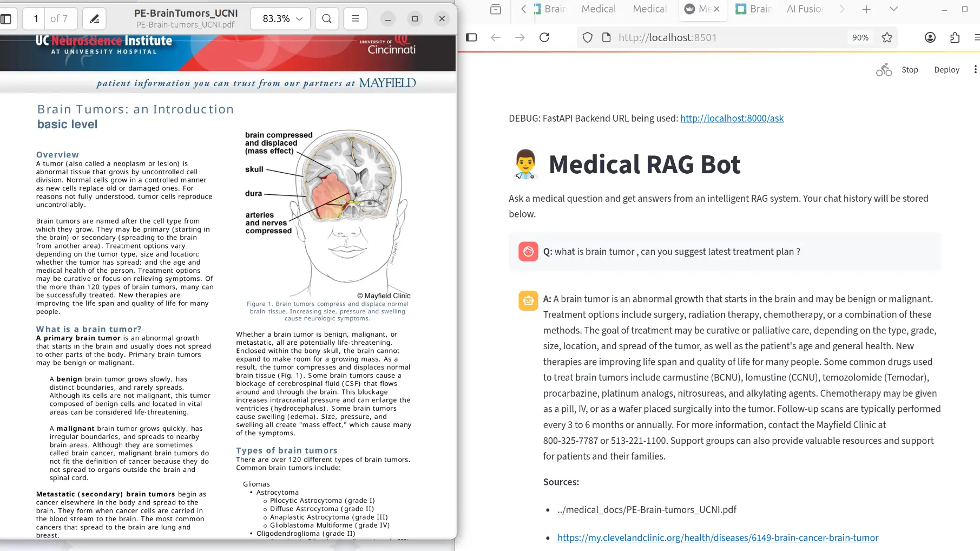Open Firefox View recent browsing icon
The height and width of the screenshot is (551, 980).
(495, 9)
